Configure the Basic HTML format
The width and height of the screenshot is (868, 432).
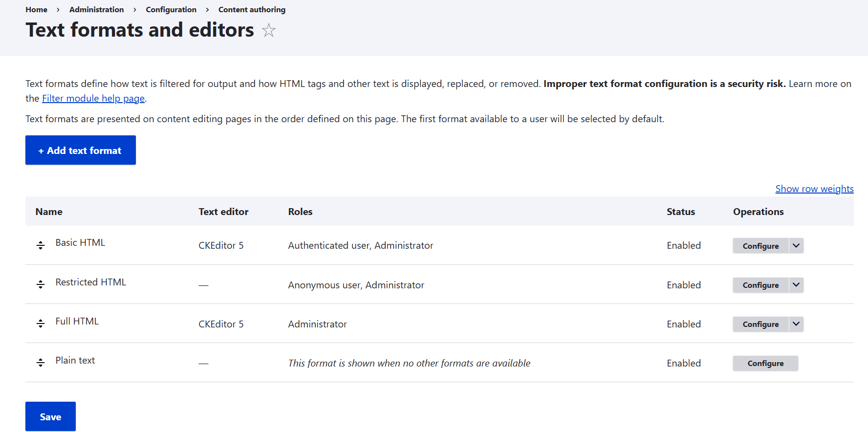760,246
